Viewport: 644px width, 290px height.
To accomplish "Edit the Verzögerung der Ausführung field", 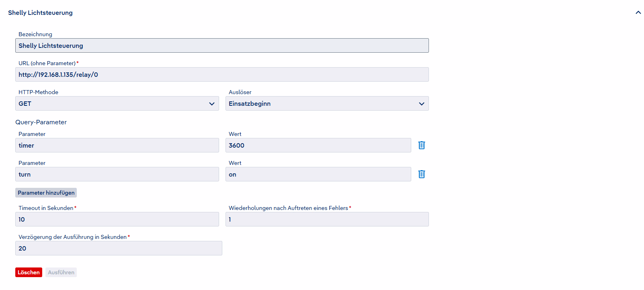I will tap(119, 248).
